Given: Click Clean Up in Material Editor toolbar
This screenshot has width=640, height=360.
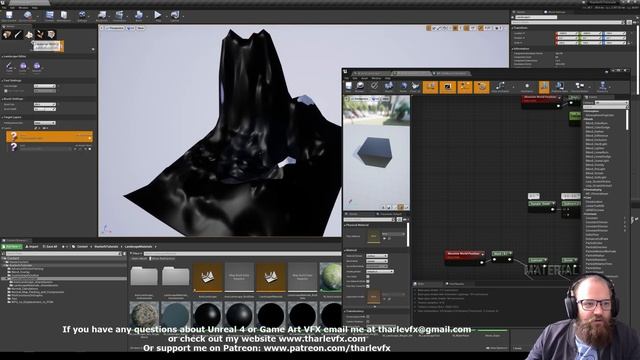Looking at the screenshot, I should [x=416, y=87].
